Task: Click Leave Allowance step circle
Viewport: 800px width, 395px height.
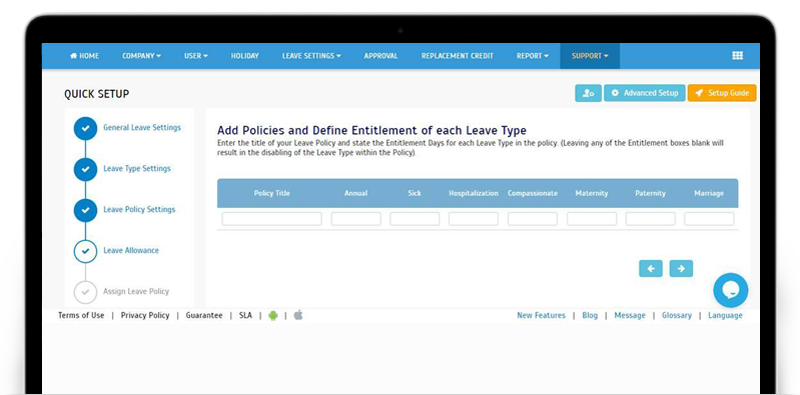Action: pos(85,251)
